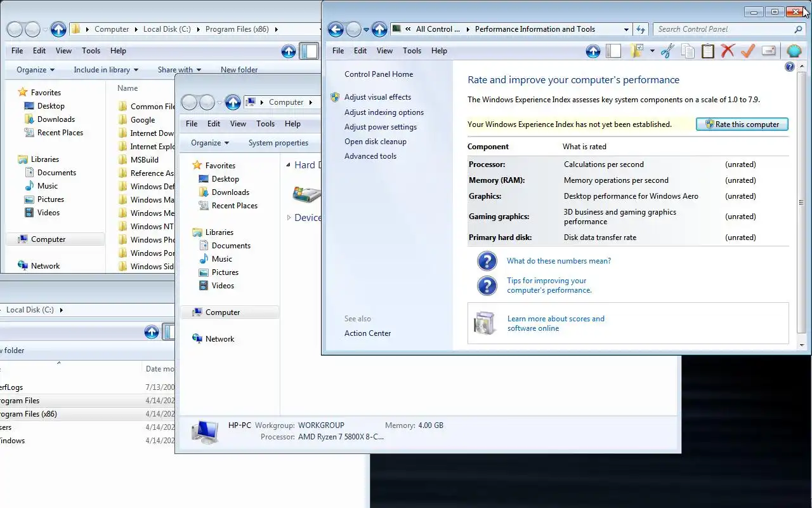812x508 pixels.
Task: Click the hard disk drive icon in Computer window
Action: point(306,194)
